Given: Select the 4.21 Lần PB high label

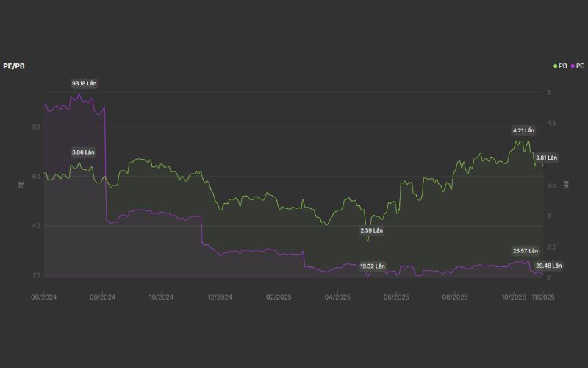Looking at the screenshot, I should (x=523, y=130).
